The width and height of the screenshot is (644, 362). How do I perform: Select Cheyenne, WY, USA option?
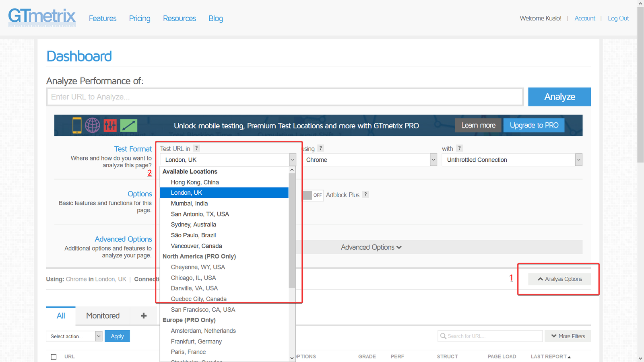224,267
